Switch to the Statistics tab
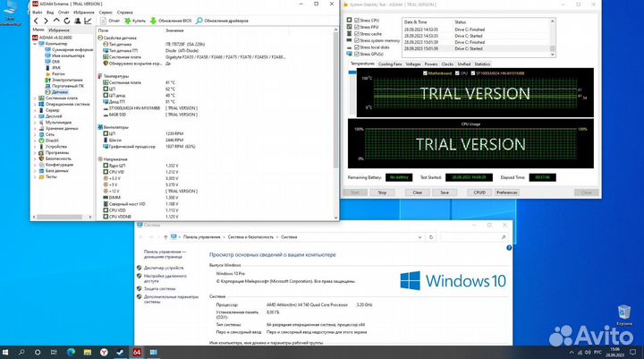 click(482, 64)
